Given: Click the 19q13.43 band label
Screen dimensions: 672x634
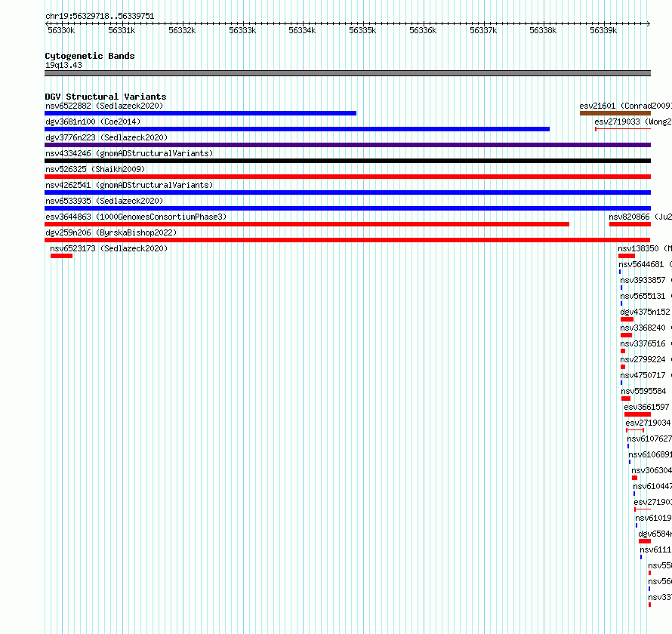Looking at the screenshot, I should (x=63, y=65).
